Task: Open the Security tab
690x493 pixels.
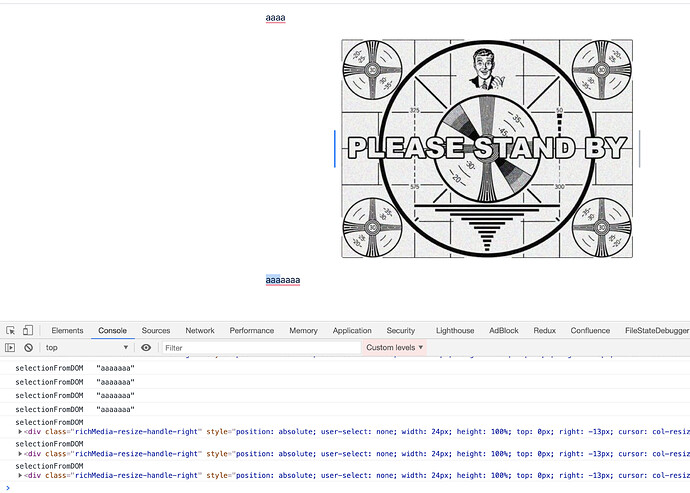Action: pos(401,331)
